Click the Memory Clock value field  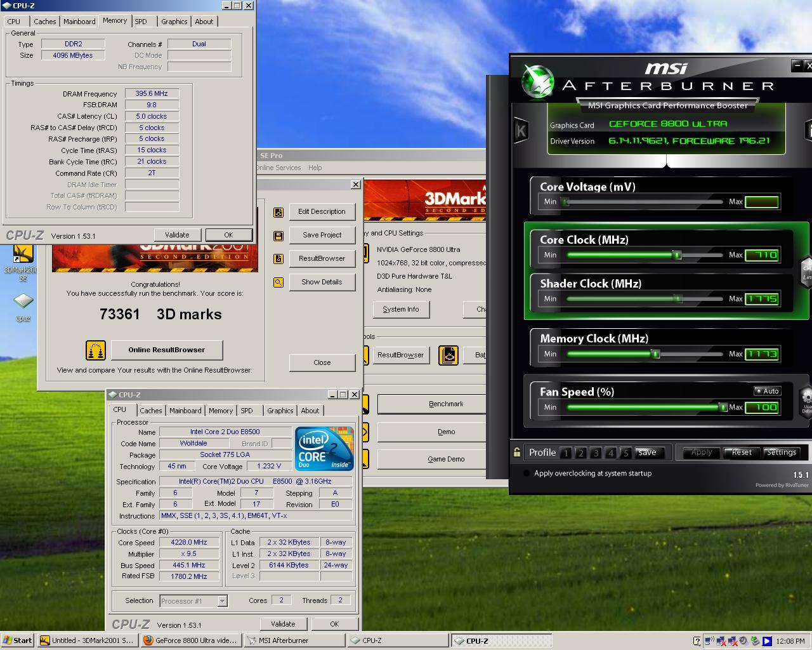(762, 354)
